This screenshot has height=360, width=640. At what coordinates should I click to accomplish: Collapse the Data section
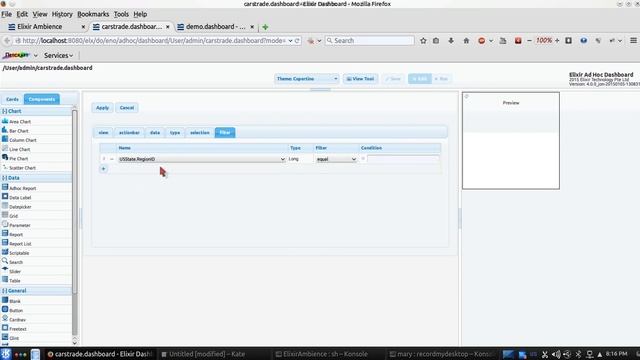pyautogui.click(x=4, y=178)
